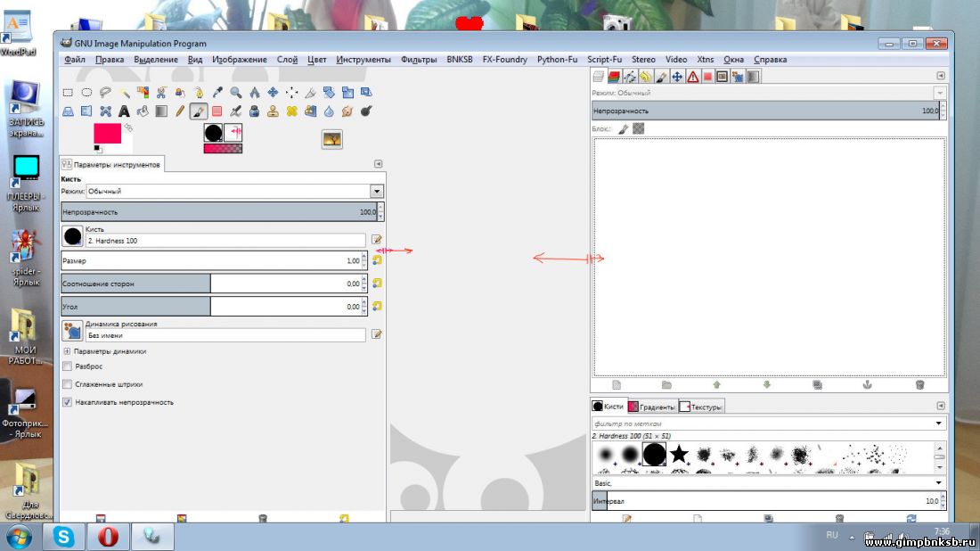Select the Rectangle Select tool
The image size is (980, 551).
click(x=68, y=93)
